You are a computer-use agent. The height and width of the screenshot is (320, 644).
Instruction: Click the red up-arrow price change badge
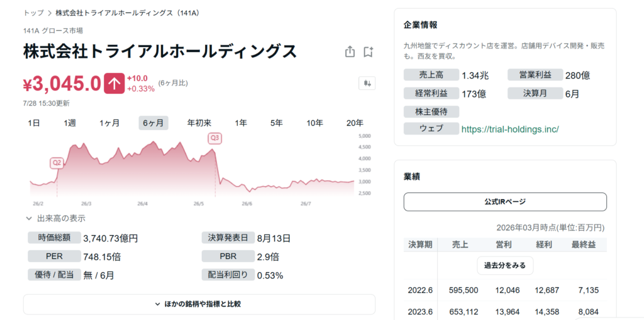coord(114,84)
